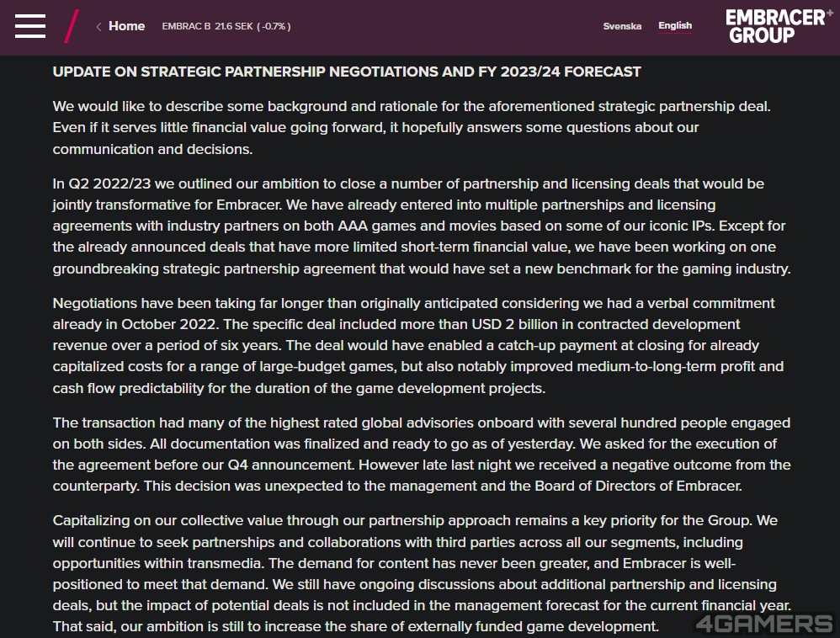
Task: Click the back chevron beside Home
Action: (x=98, y=27)
